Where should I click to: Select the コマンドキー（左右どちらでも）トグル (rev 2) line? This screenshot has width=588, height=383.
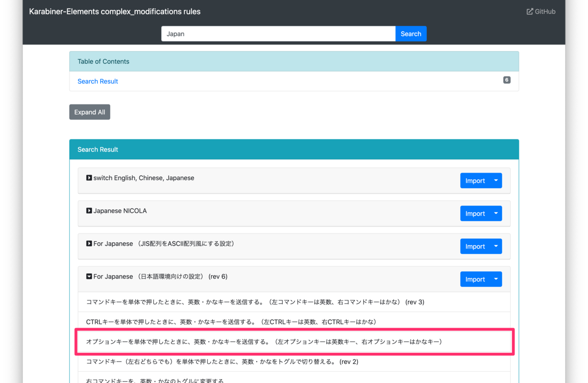(x=294, y=362)
